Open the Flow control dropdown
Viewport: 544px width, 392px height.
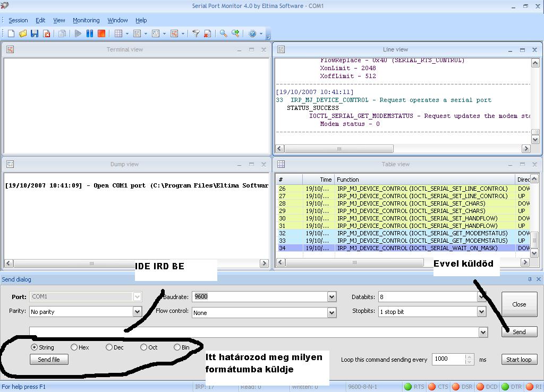pyautogui.click(x=331, y=312)
